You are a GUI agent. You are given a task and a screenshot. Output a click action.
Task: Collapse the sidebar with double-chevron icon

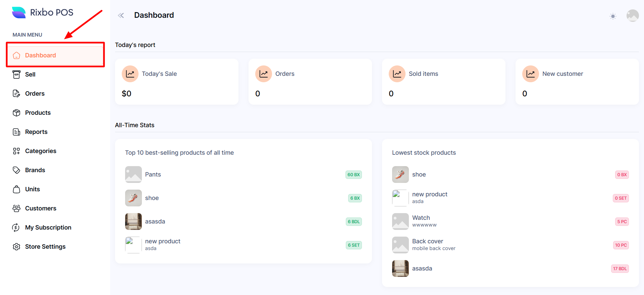pyautogui.click(x=121, y=15)
